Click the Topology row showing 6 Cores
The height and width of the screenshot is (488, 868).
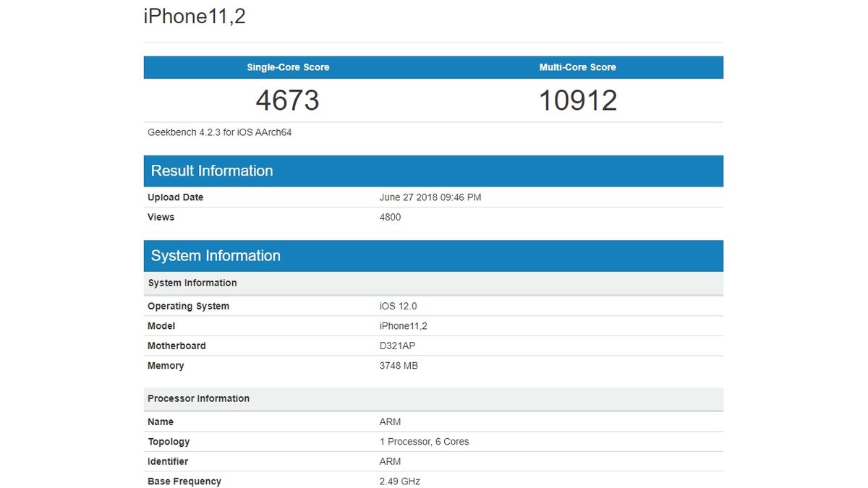423,441
